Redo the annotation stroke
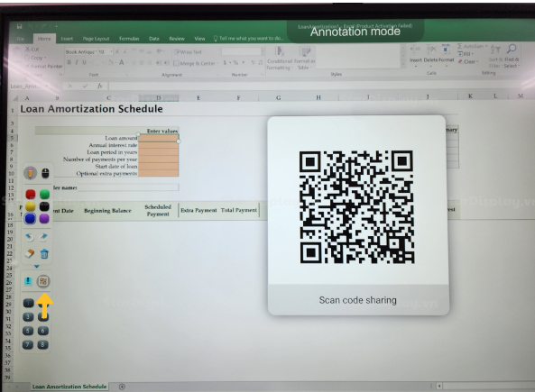535x392 pixels. click(x=43, y=237)
